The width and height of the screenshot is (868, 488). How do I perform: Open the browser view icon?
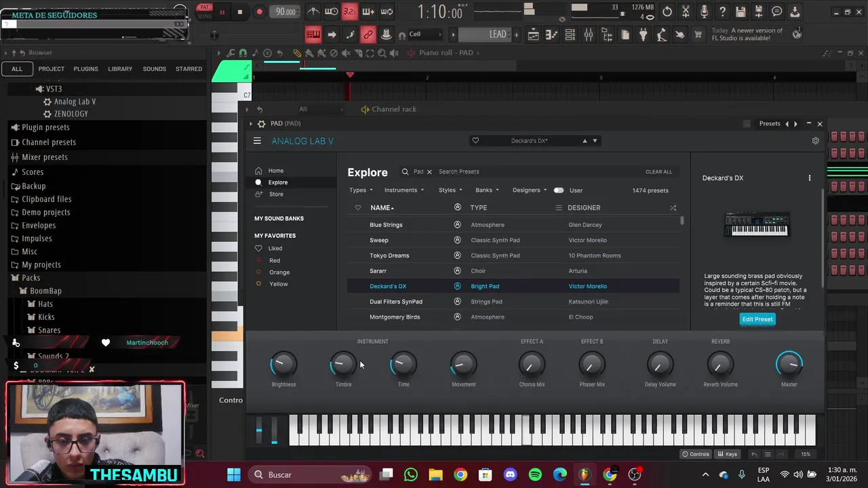pyautogui.click(x=607, y=35)
